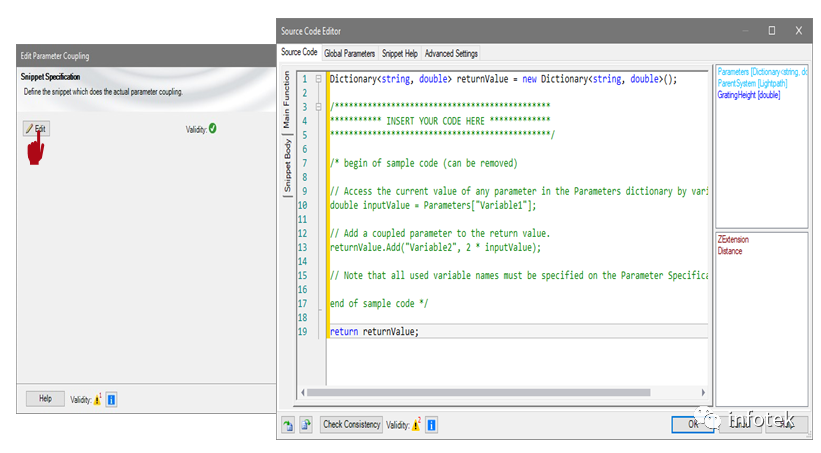The width and height of the screenshot is (821, 453).
Task: Open the Advanced Settings tab
Action: coord(451,53)
